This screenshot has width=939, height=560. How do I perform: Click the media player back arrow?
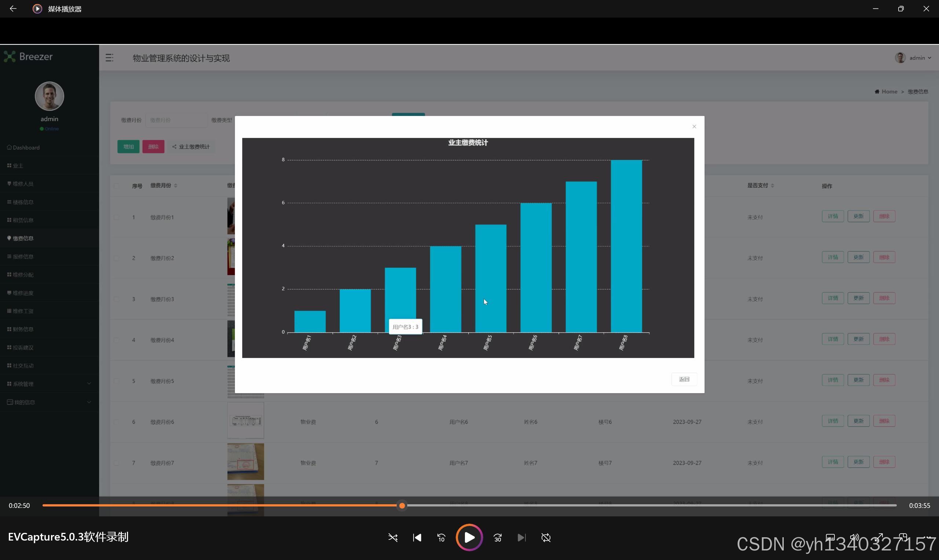click(x=13, y=9)
